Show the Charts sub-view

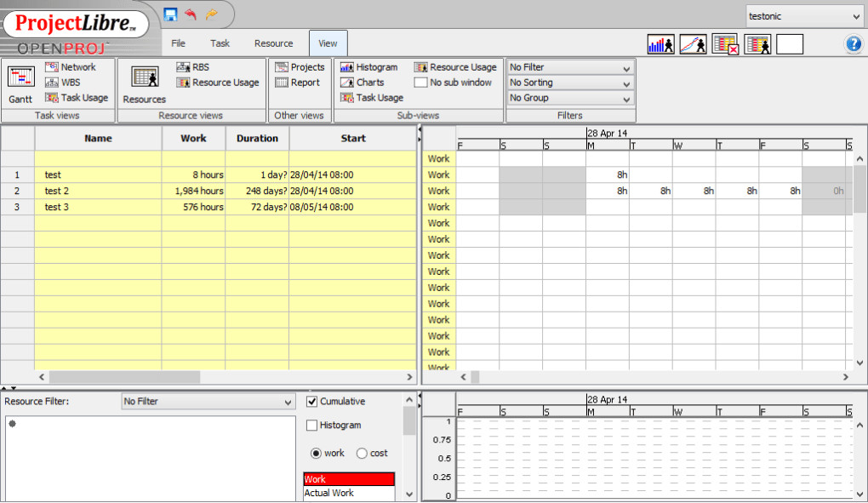[x=362, y=83]
